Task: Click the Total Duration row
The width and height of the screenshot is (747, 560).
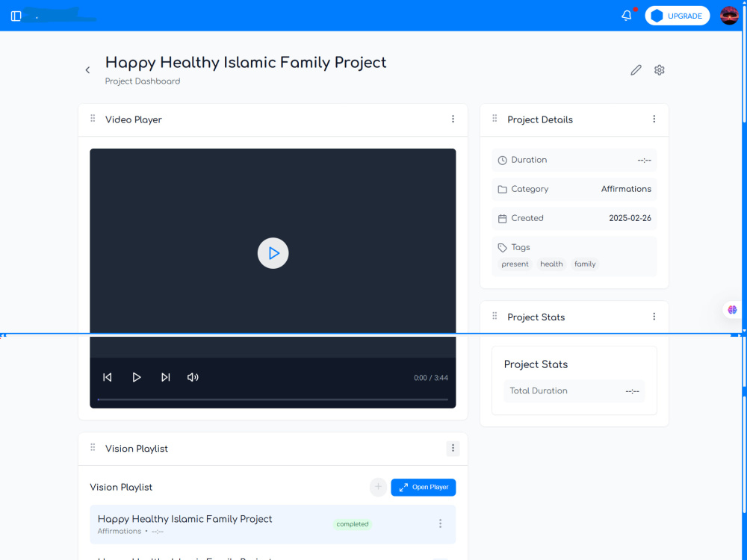Action: (x=574, y=391)
